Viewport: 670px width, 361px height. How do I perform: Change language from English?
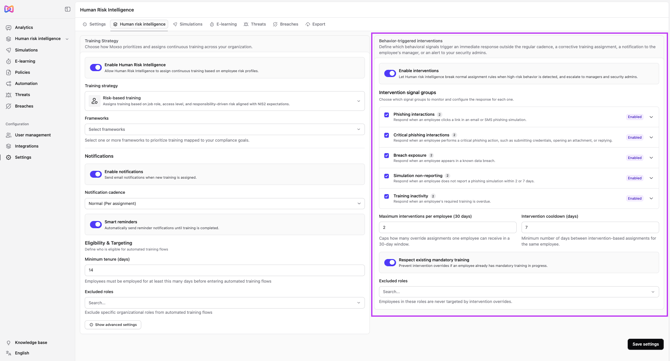coord(22,353)
